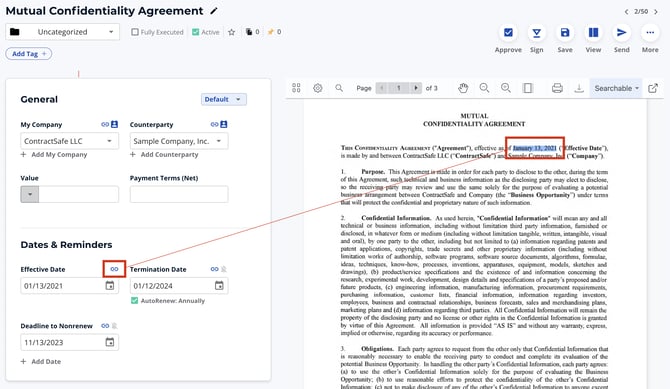Click the Termination Date link icon
The height and width of the screenshot is (389, 670).
215,269
